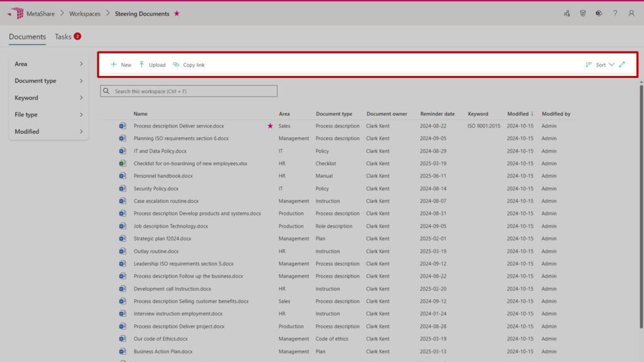Viewport: 644px width, 362px height.
Task: Open the Sort dropdown
Action: [600, 65]
